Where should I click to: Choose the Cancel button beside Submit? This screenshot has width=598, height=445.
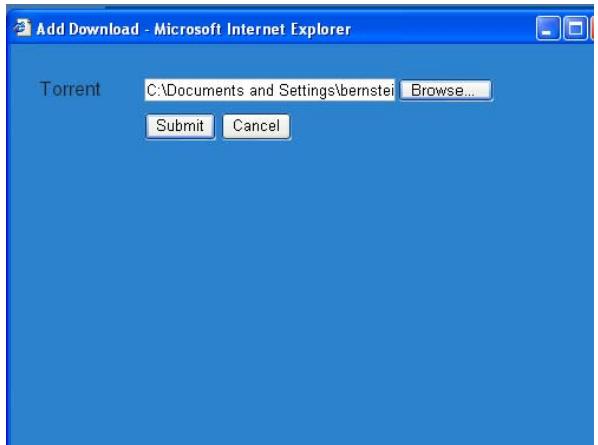tap(256, 126)
